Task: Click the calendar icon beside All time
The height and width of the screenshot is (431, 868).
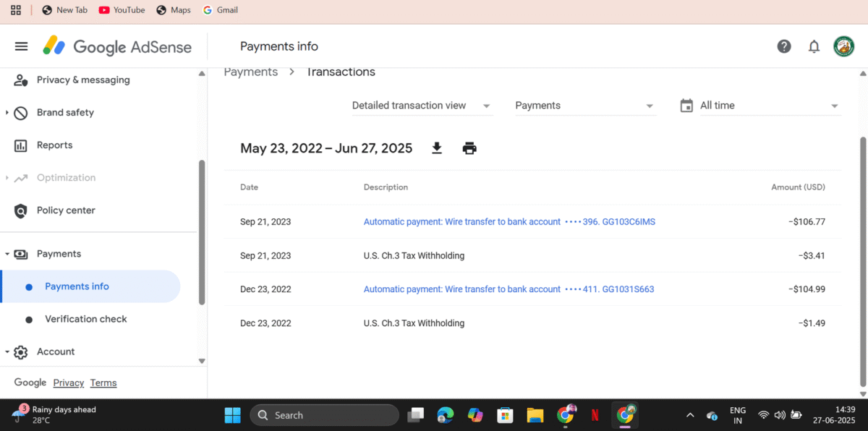Action: [x=686, y=106]
